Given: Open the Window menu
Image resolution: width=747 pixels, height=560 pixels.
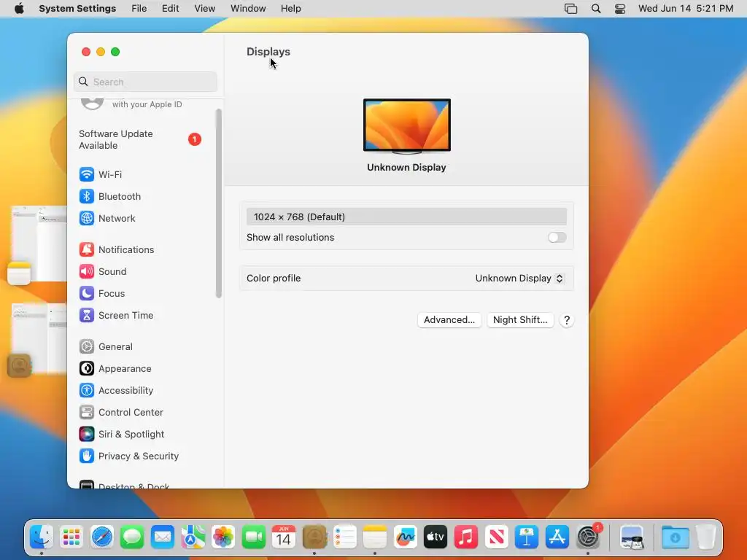Looking at the screenshot, I should (248, 9).
